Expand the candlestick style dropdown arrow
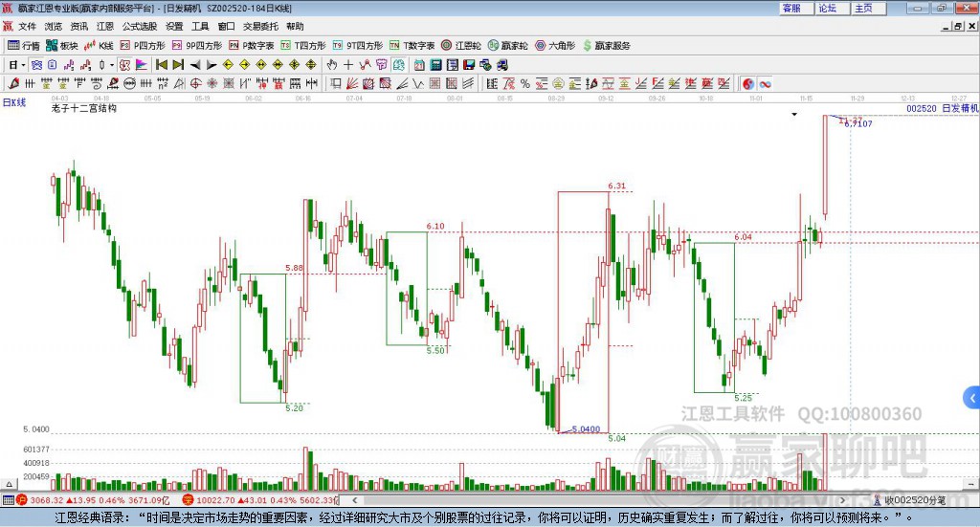 [112, 65]
